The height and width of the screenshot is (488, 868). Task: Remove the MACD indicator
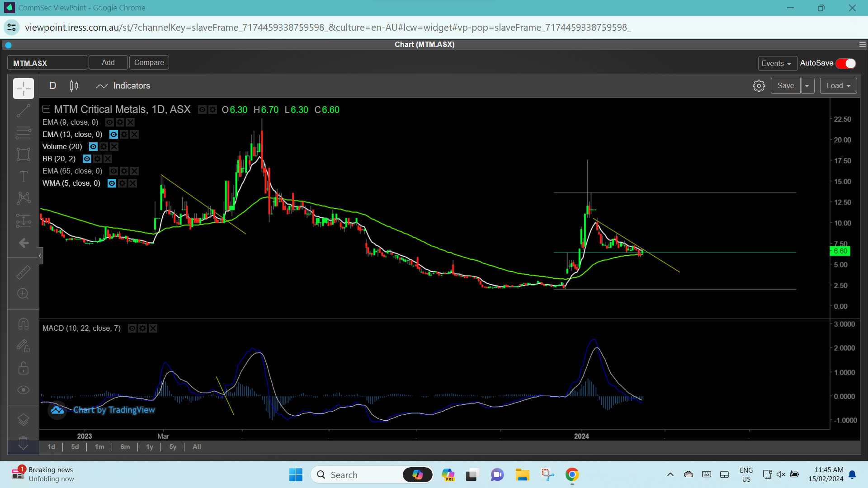[153, 328]
